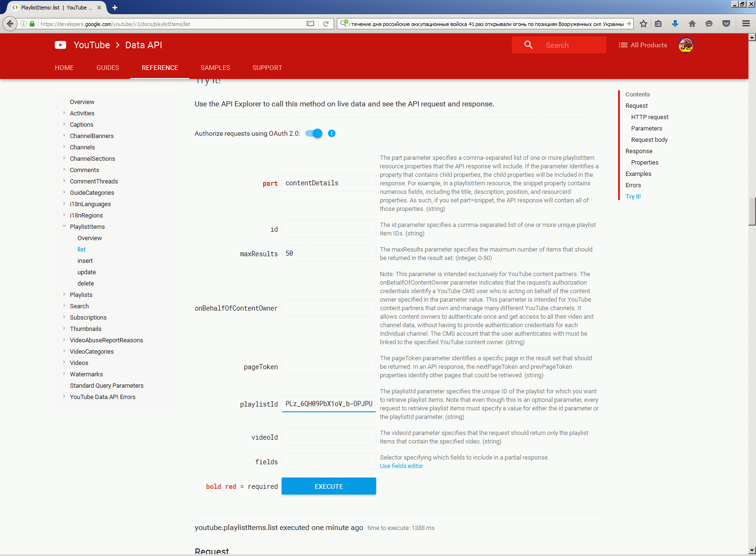Focus the onBehalfOfContentOwner input field

tap(329, 308)
